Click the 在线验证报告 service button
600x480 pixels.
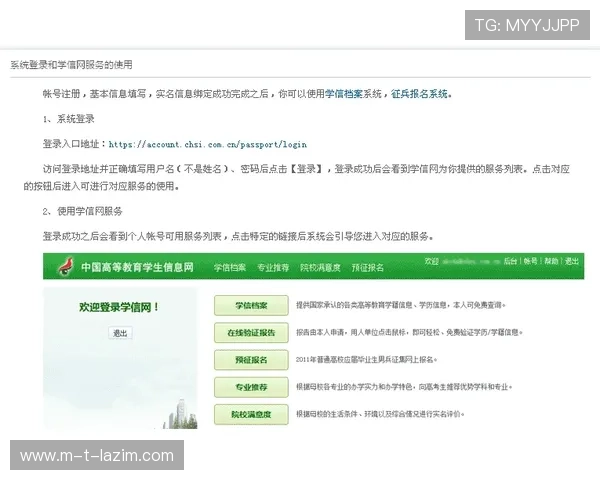click(251, 333)
